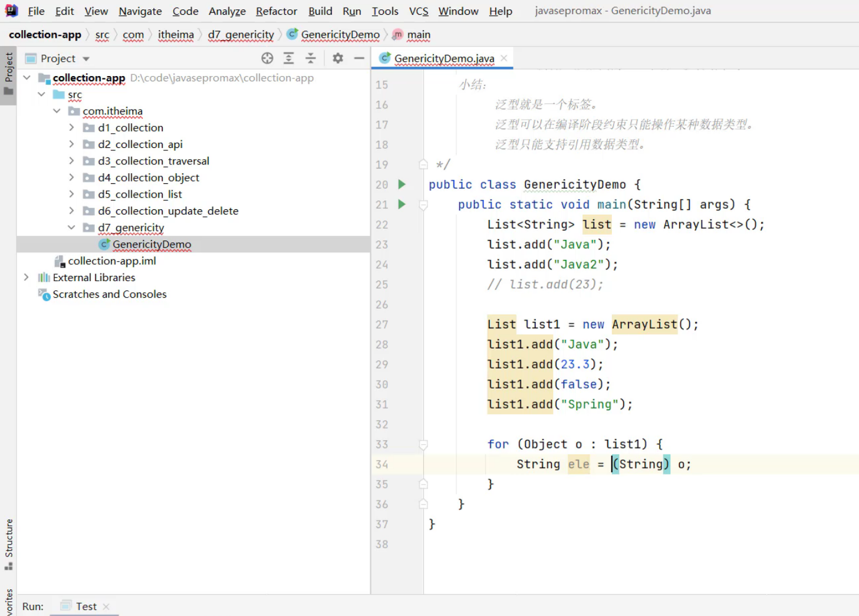The height and width of the screenshot is (616, 859).
Task: Expand the d6_collection_update_delete package
Action: [71, 210]
